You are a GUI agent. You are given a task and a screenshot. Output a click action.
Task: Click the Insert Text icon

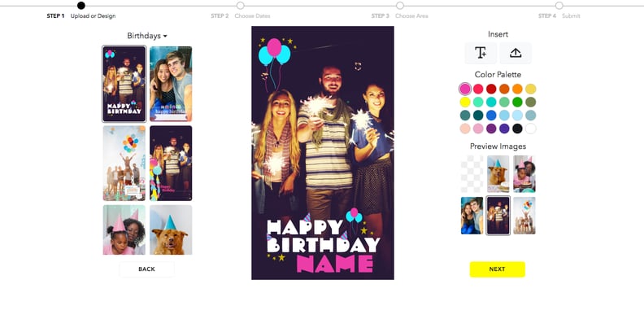(x=481, y=53)
